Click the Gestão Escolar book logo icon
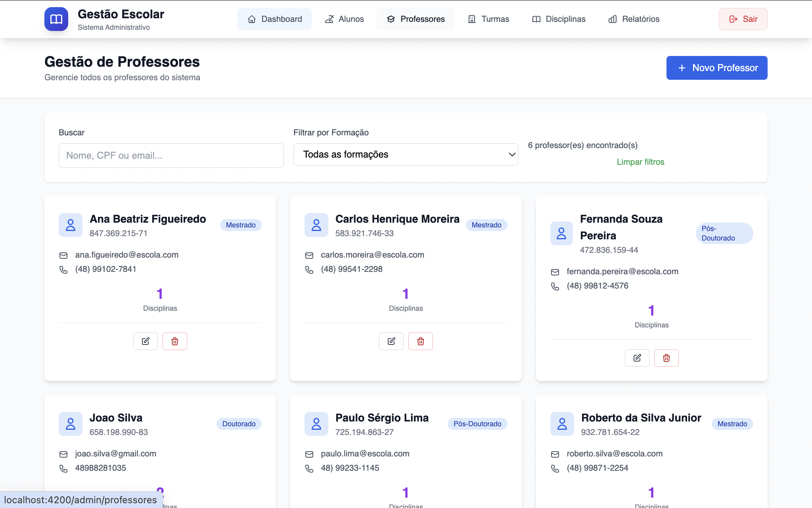 (56, 19)
